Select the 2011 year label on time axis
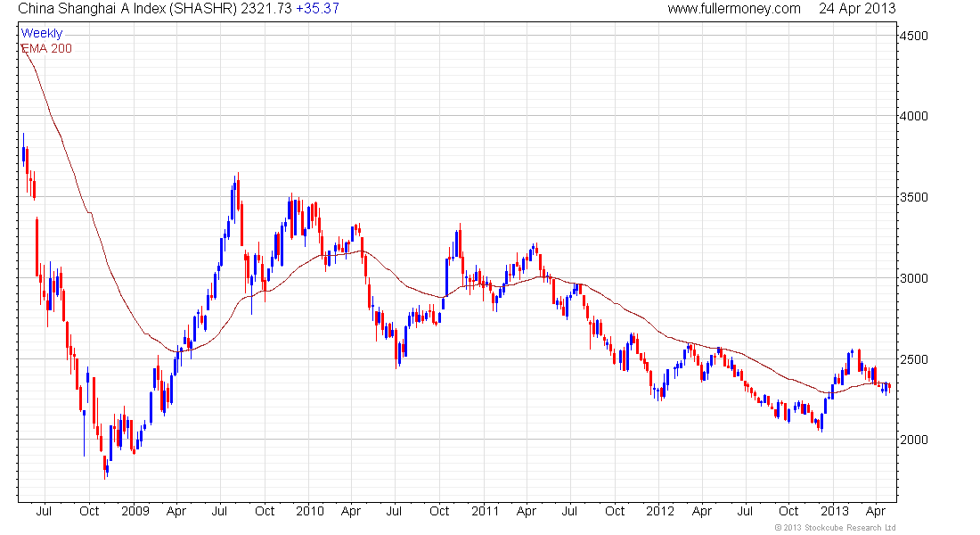Viewport: 980px width, 535px height. [485, 511]
